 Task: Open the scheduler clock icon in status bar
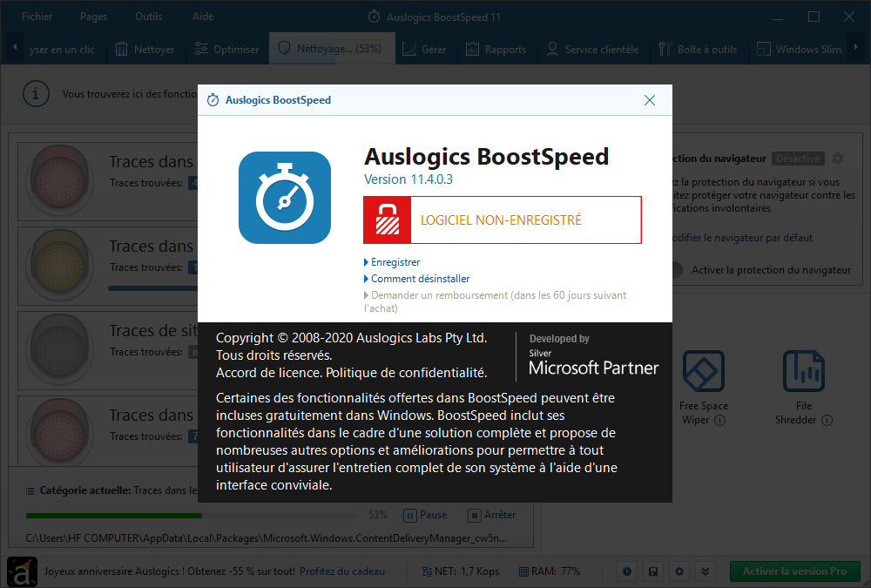(x=627, y=571)
